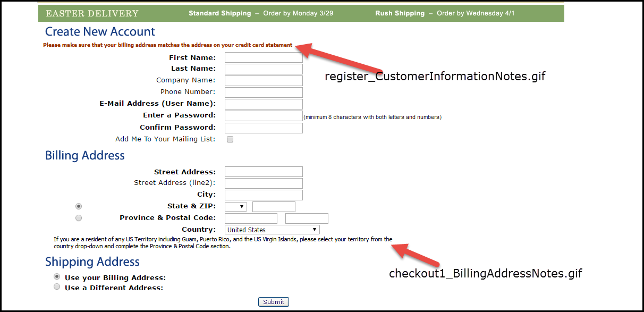This screenshot has width=644, height=312.
Task: Select Use a Different Address radio button
Action: tap(57, 287)
